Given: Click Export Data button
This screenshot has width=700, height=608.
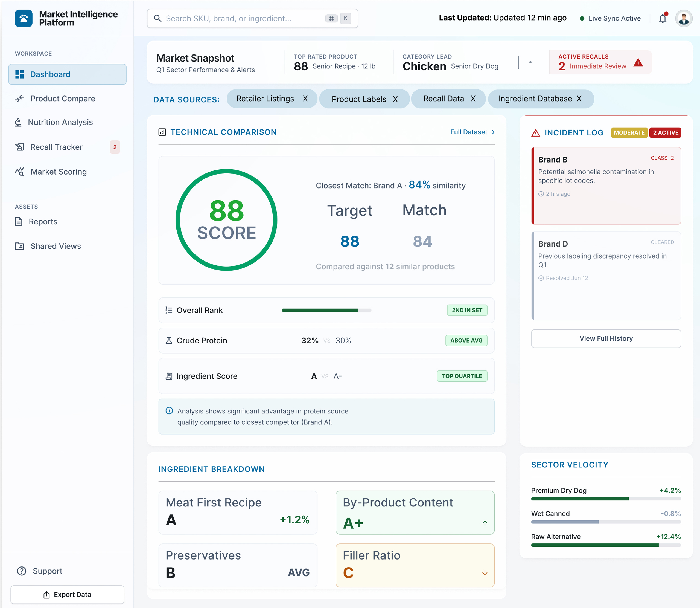Looking at the screenshot, I should 68,594.
